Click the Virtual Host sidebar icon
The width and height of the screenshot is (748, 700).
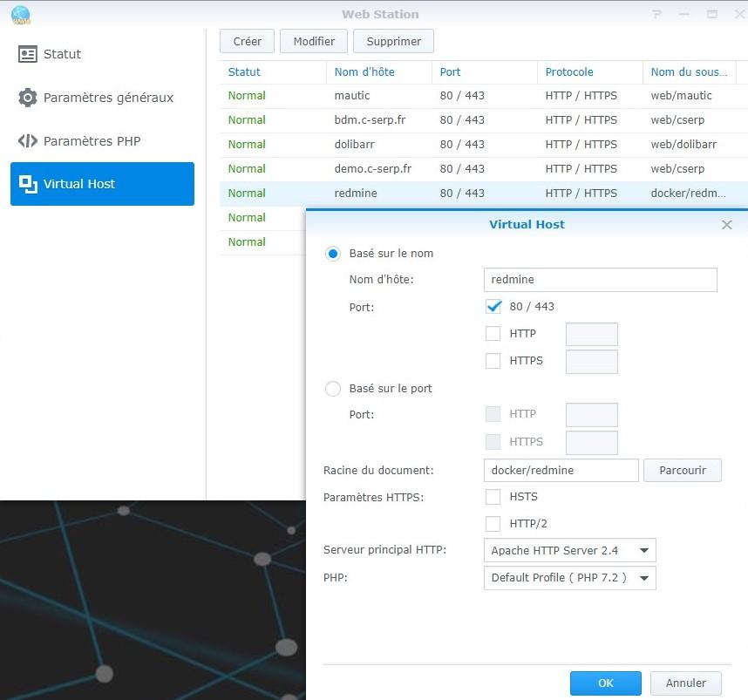pyautogui.click(x=28, y=184)
